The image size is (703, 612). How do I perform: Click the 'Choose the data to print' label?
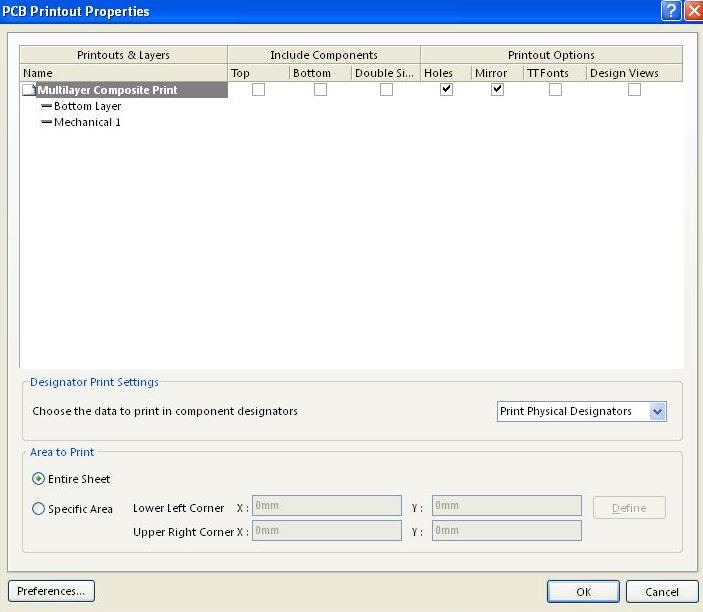coord(165,411)
